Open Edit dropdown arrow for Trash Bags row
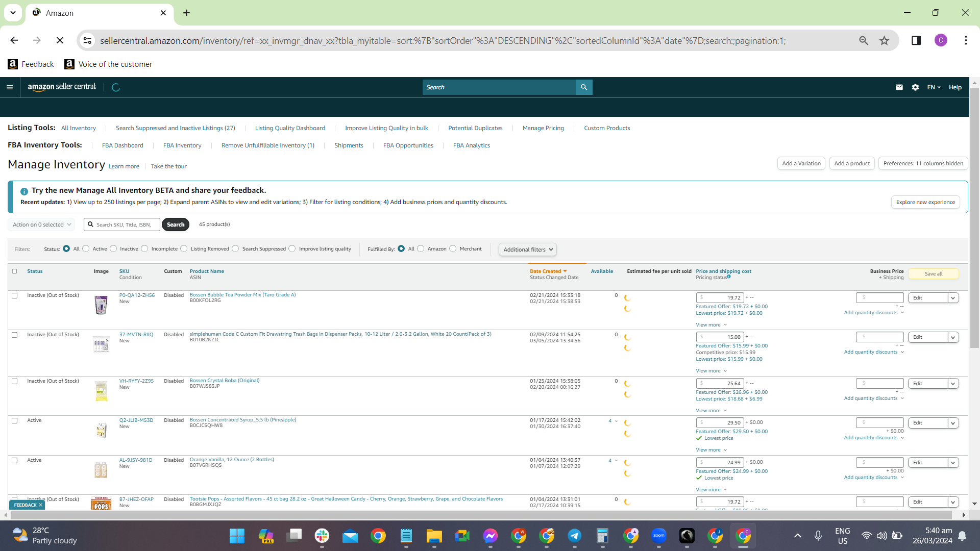Screen dimensions: 980x551 (x=953, y=337)
